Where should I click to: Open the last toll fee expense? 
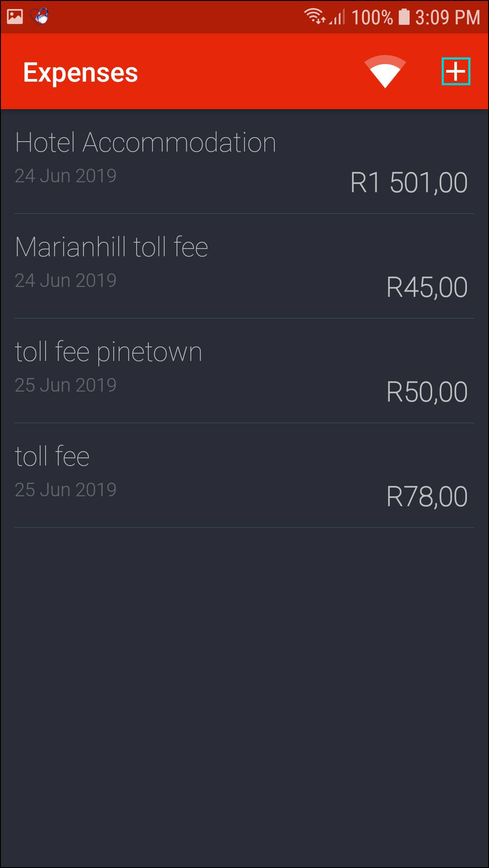(x=52, y=457)
